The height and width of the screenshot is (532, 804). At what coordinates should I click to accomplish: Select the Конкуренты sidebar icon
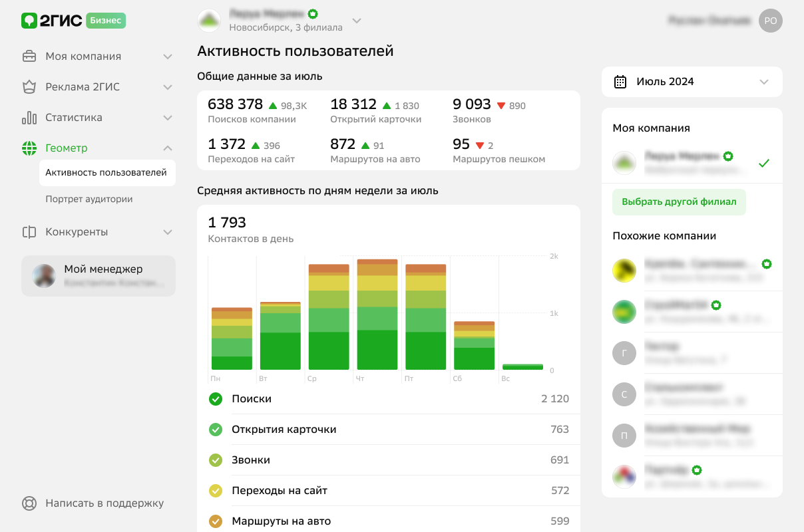coord(29,232)
